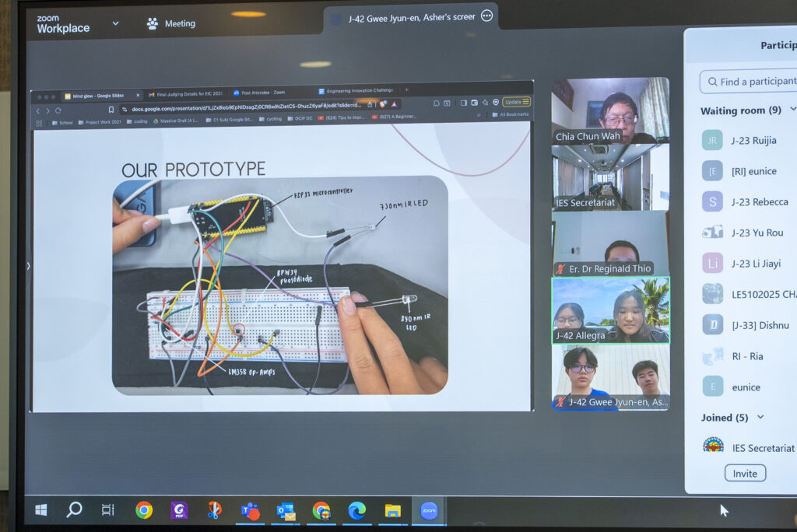Open the Zoom app in the taskbar
This screenshot has width=797, height=532.
click(x=429, y=511)
